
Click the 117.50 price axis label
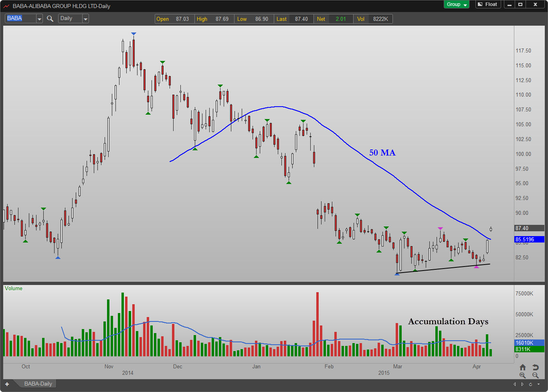click(523, 51)
